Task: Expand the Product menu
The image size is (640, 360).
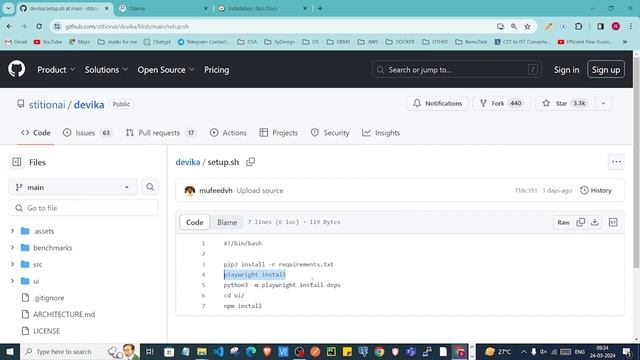Action: coord(56,70)
